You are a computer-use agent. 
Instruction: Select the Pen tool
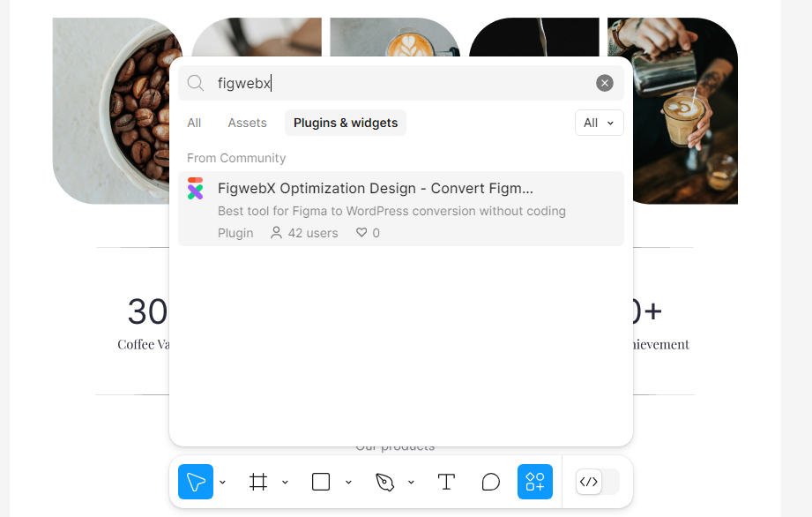tap(384, 482)
